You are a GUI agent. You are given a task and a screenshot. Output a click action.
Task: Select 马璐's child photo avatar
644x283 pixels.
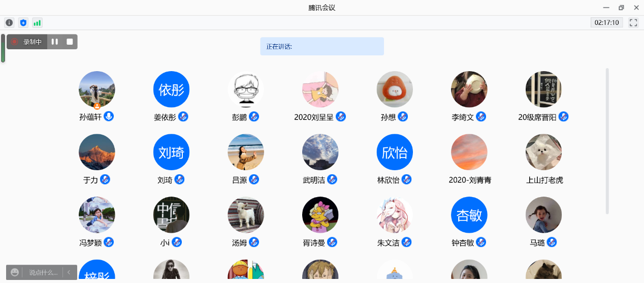[543, 215]
